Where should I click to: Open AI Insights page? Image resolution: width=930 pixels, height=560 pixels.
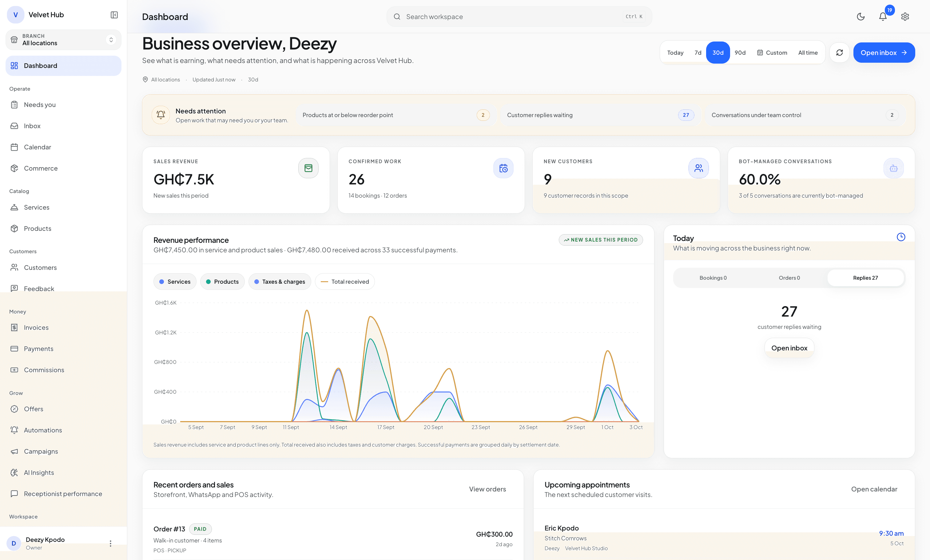click(63, 472)
